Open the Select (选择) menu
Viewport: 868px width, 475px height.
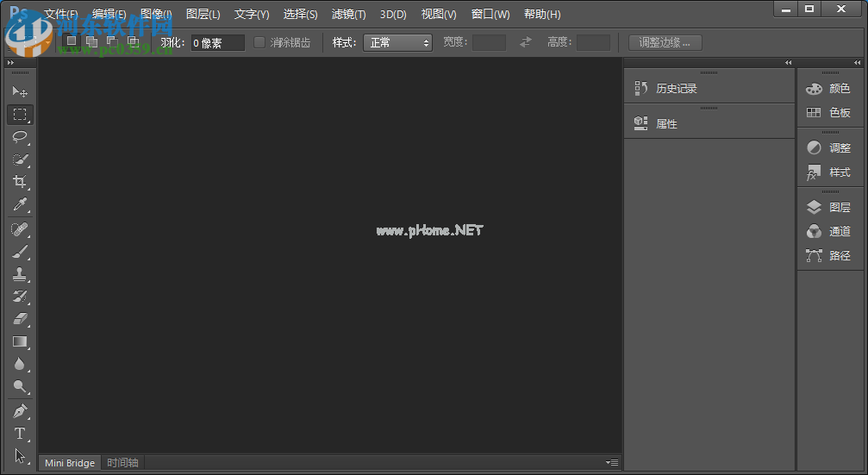300,15
